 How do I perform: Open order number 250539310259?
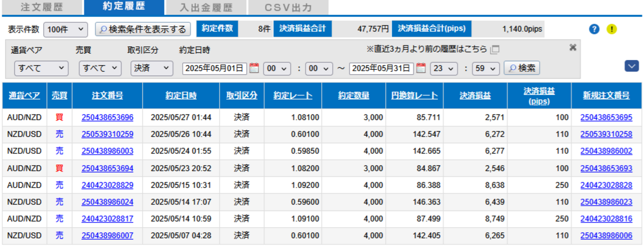click(107, 135)
